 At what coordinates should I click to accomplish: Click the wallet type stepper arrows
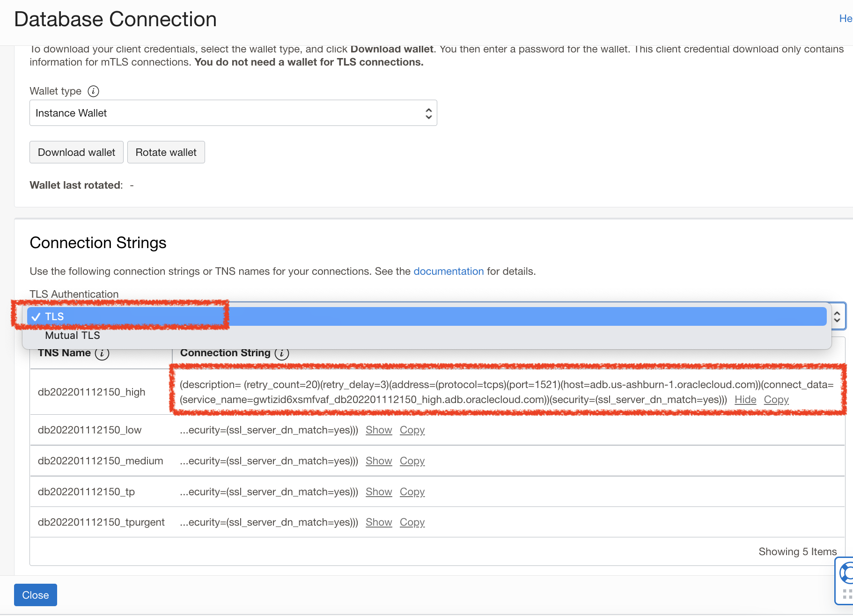(428, 113)
